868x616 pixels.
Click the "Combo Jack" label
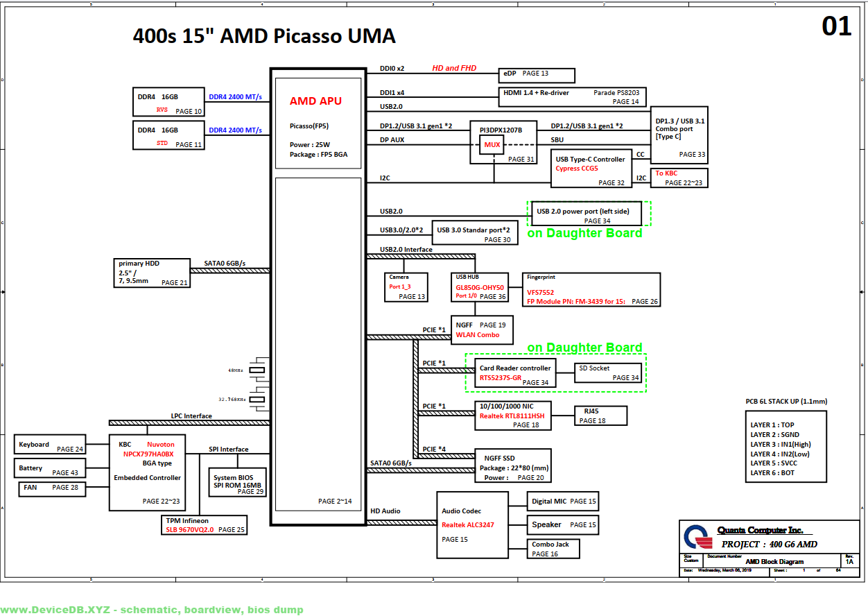[550, 545]
